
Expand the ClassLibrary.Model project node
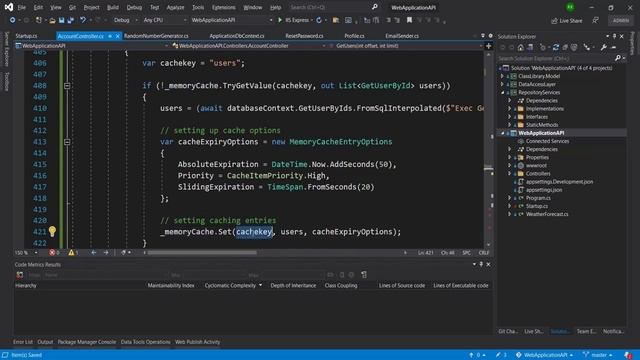(502, 76)
